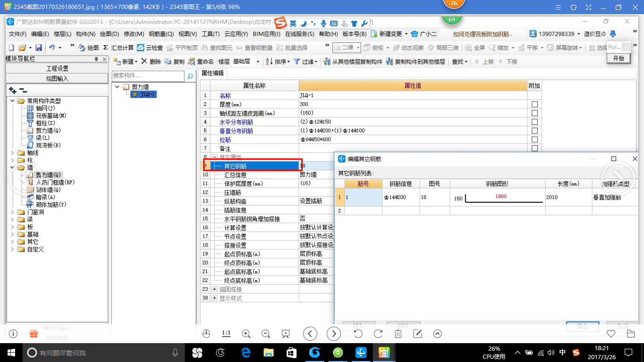Image resolution: width=644 pixels, height=362 pixels.
Task: Click 从其他楼层复制构件 button
Action: click(353, 62)
